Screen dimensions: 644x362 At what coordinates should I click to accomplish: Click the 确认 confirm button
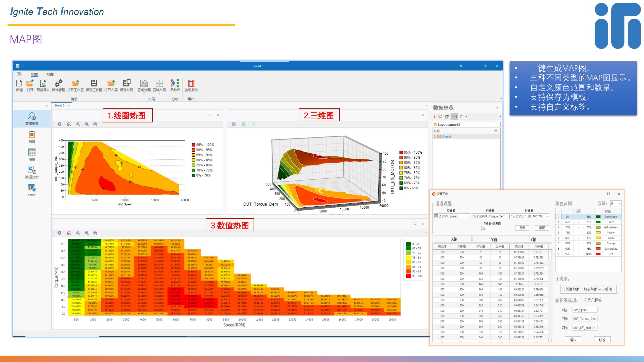coord(573,340)
